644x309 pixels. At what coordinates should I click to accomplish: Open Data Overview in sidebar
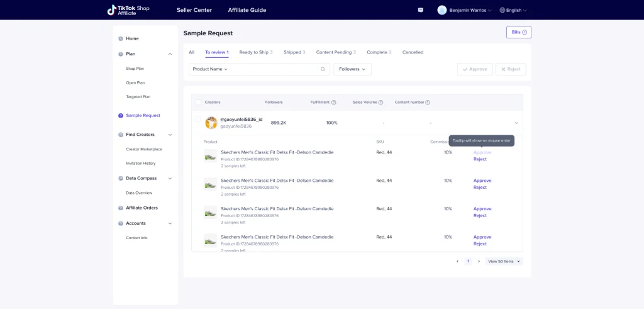(139, 193)
